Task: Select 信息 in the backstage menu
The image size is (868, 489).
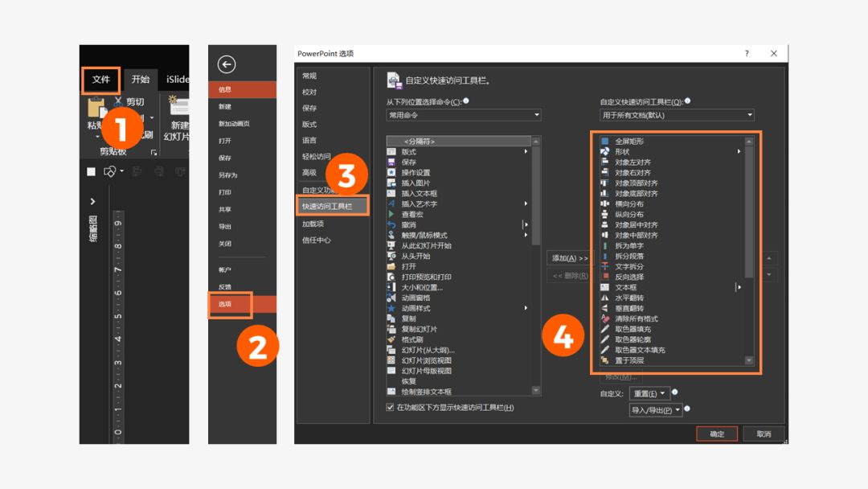Action: pos(242,90)
